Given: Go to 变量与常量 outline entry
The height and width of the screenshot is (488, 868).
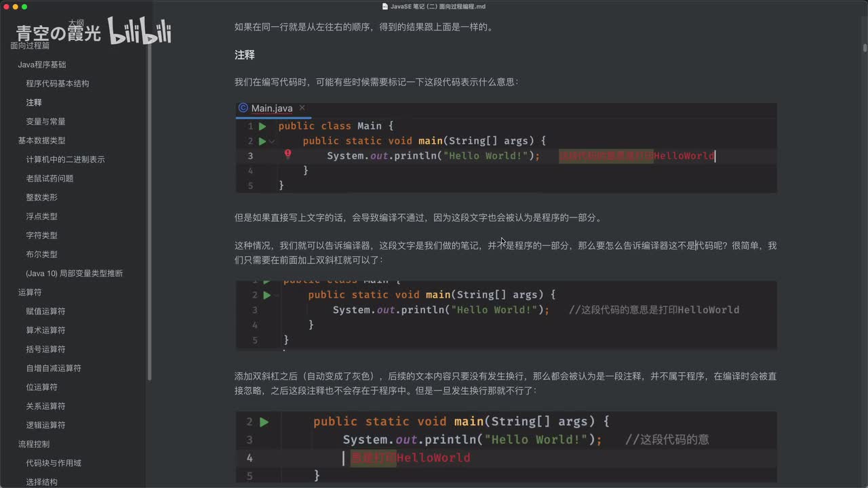Looking at the screenshot, I should click(x=45, y=121).
